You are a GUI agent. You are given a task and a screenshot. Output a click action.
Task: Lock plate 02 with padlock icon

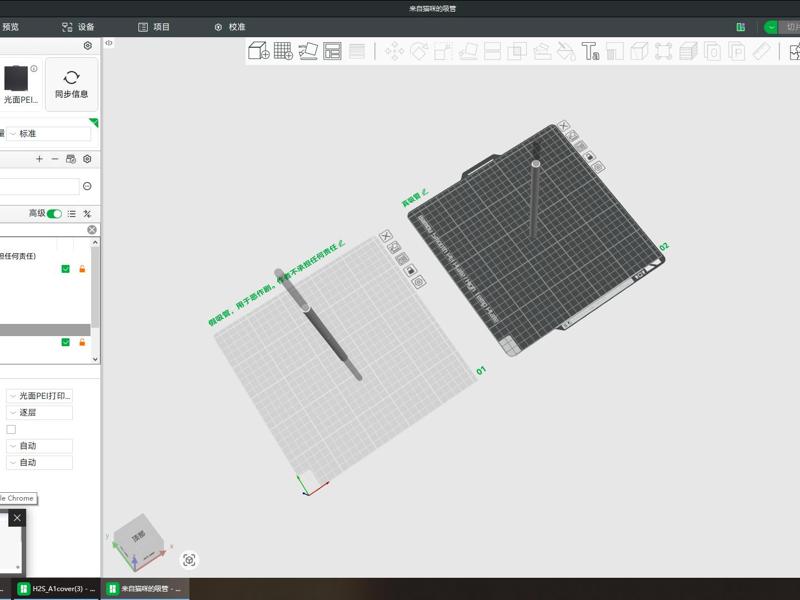pyautogui.click(x=589, y=156)
